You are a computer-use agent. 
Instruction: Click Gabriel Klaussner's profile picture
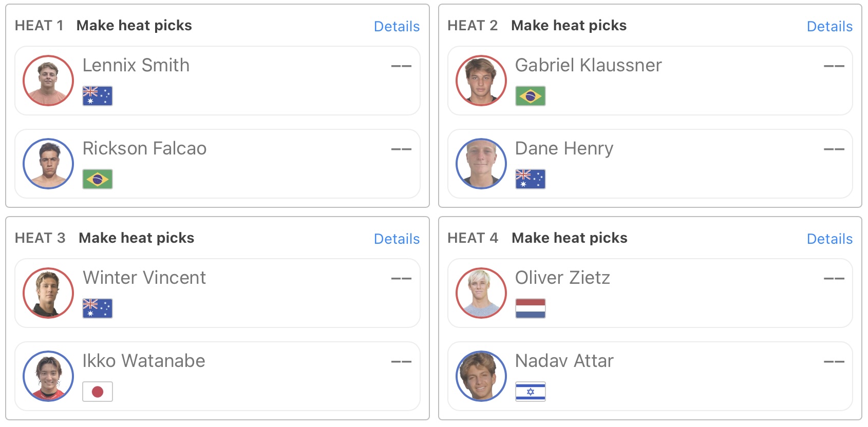coord(481,81)
